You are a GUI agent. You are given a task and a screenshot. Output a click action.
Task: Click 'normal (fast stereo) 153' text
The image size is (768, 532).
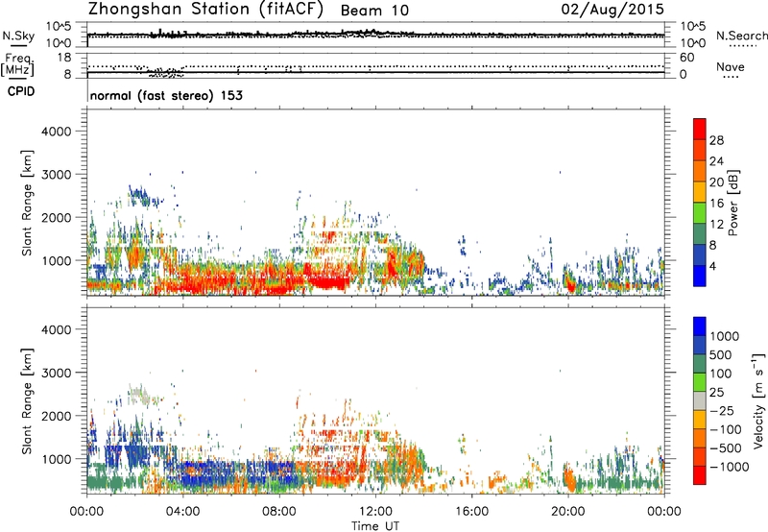tap(166, 95)
